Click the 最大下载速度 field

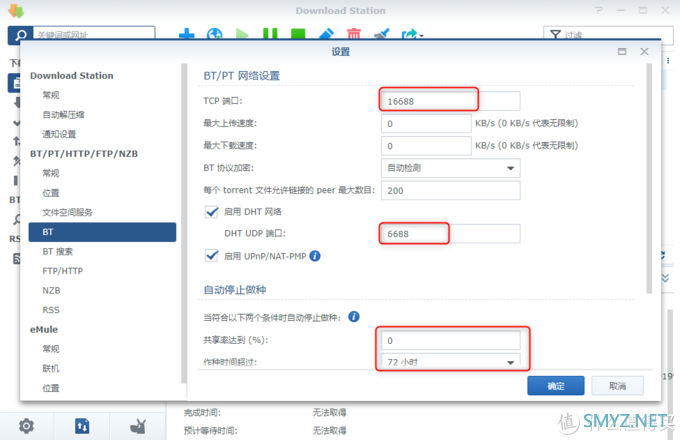[426, 146]
